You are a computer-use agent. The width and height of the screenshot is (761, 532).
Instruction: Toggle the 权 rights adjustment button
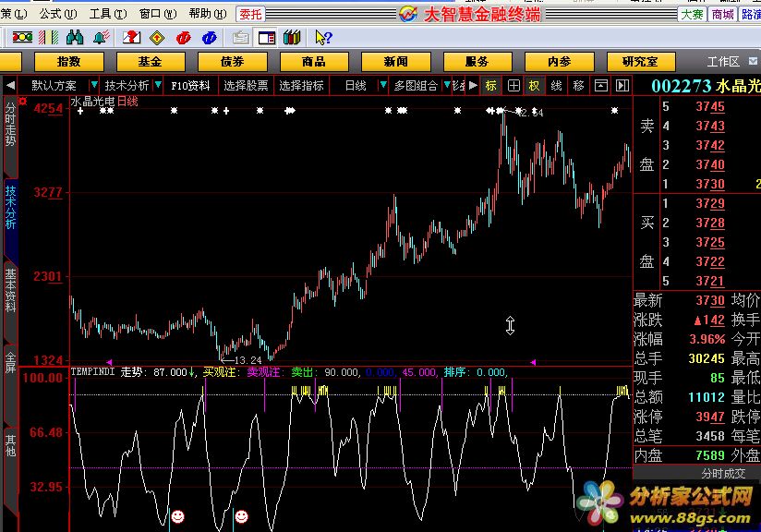pos(535,86)
